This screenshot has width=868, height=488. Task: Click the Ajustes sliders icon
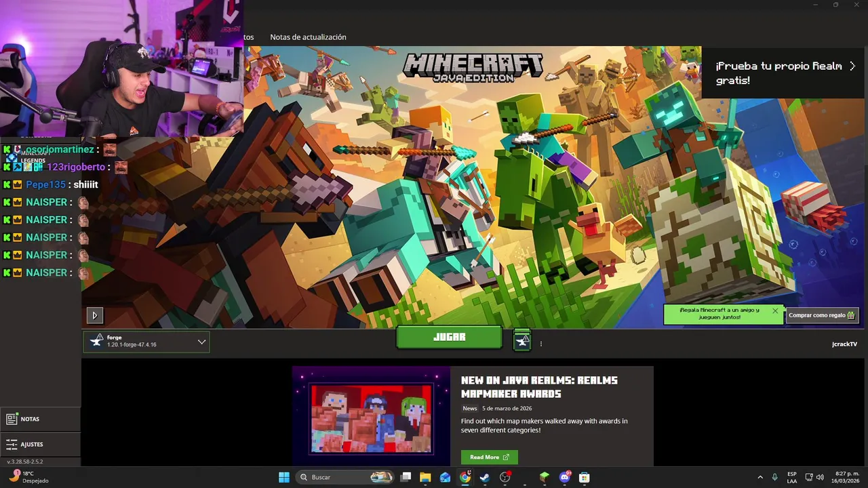(x=12, y=445)
